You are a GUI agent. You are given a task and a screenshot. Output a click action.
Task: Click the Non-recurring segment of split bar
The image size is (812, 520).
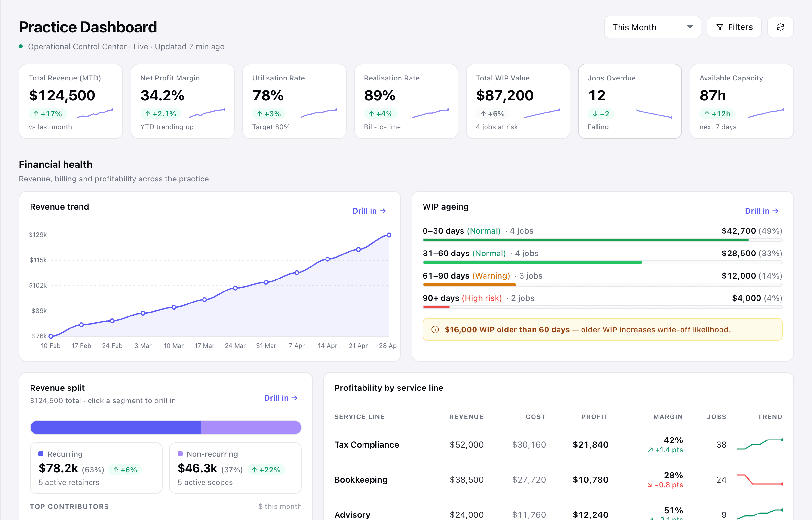(251, 427)
